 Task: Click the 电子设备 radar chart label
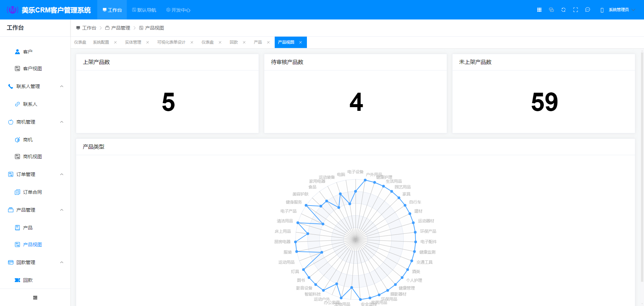[355, 172]
